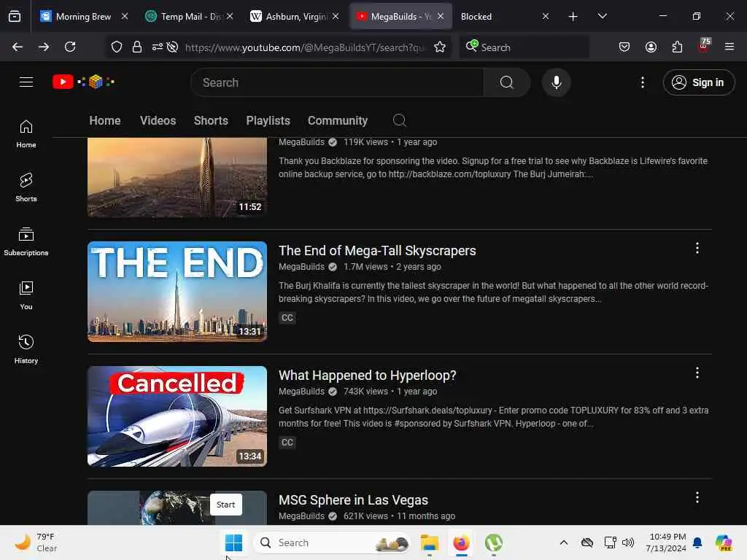
Task: Open File Explorer from taskbar
Action: coord(429,542)
